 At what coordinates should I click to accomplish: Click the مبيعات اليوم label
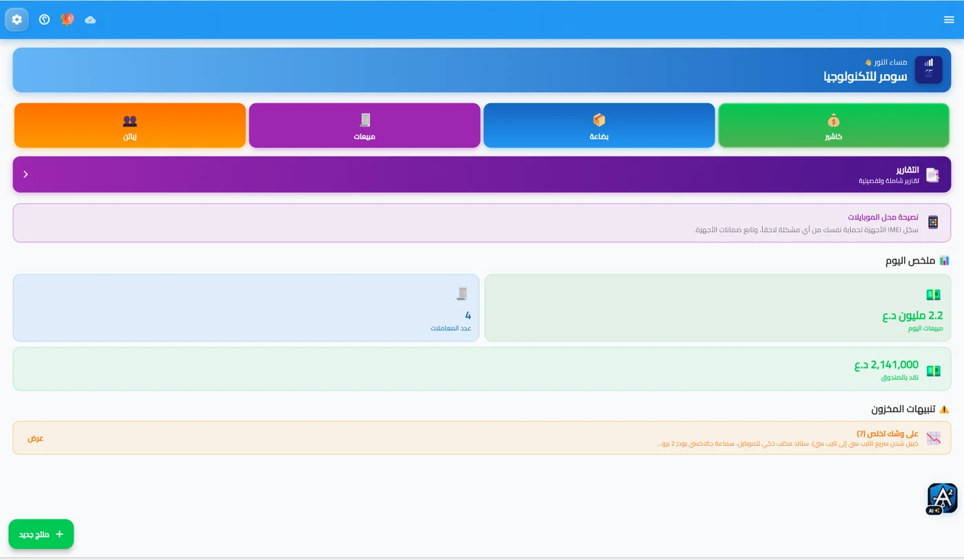[x=925, y=329]
